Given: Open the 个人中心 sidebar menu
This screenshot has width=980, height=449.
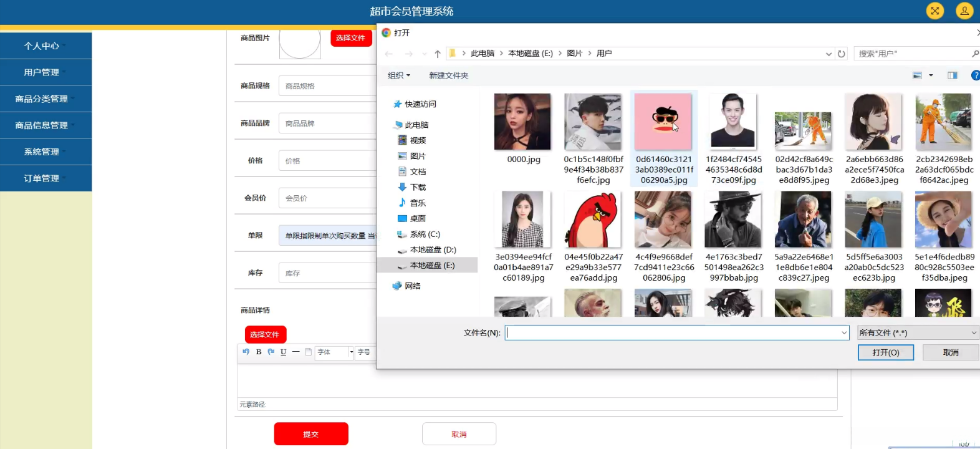Looking at the screenshot, I should 46,46.
